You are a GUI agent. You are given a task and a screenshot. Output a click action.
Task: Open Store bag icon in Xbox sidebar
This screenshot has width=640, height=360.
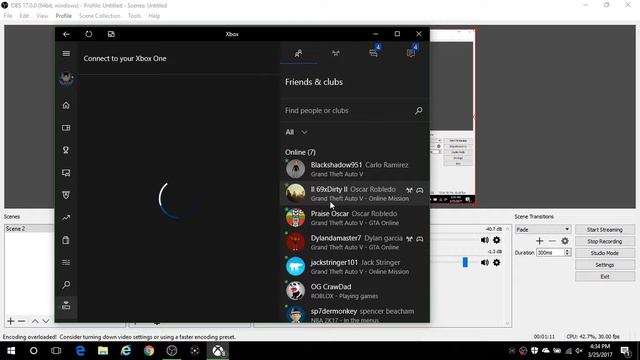[66, 240]
